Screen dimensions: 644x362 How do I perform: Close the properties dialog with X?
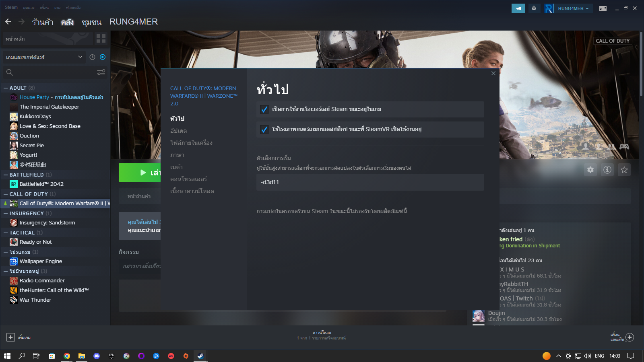(x=493, y=73)
